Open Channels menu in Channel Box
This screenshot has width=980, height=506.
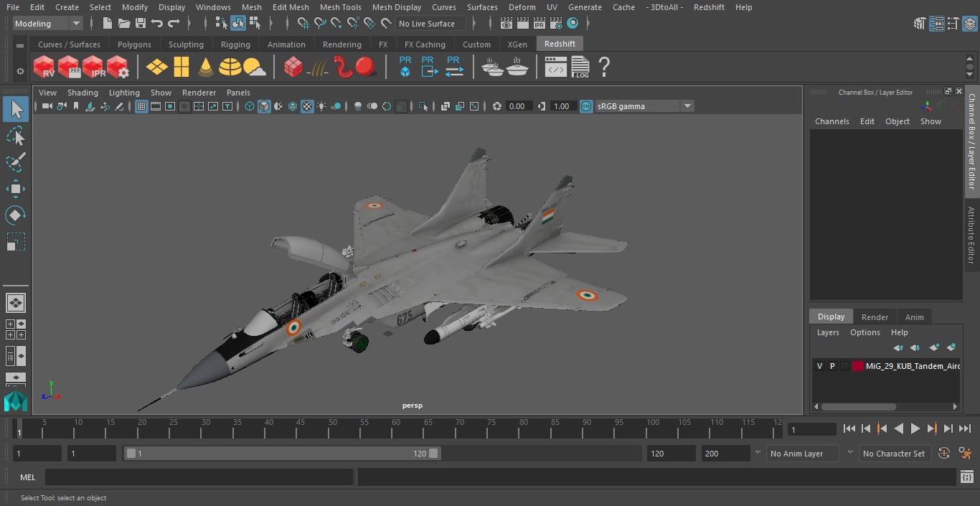click(831, 121)
